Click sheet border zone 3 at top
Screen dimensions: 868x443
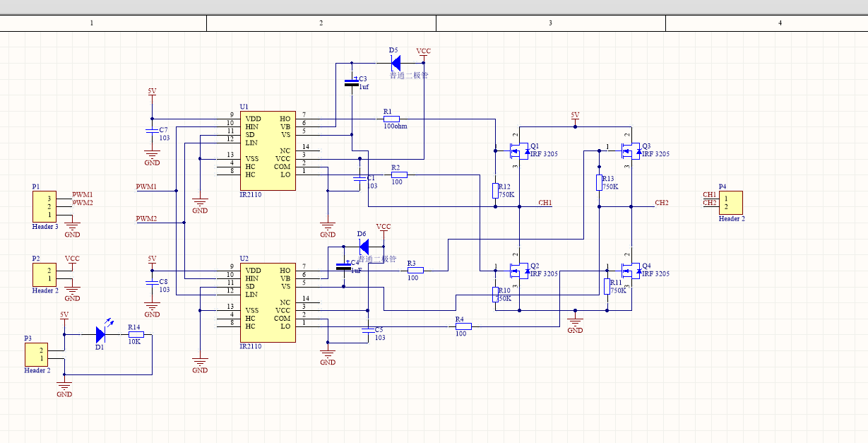click(x=551, y=23)
